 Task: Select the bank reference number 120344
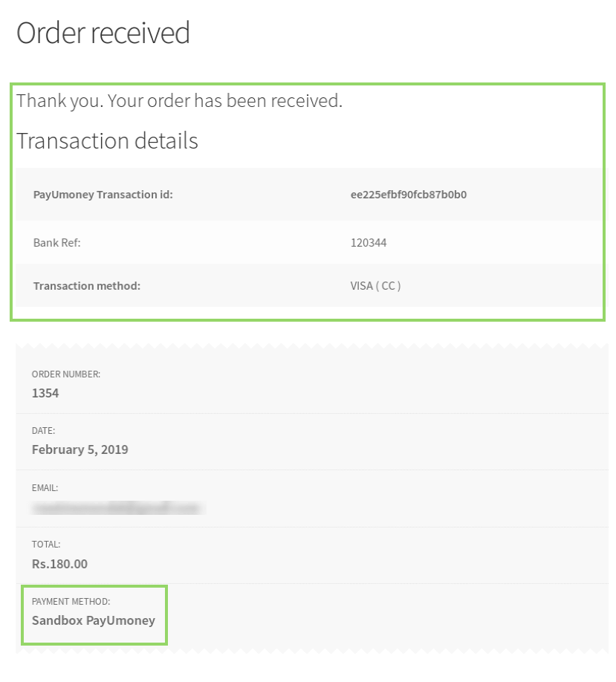point(369,242)
